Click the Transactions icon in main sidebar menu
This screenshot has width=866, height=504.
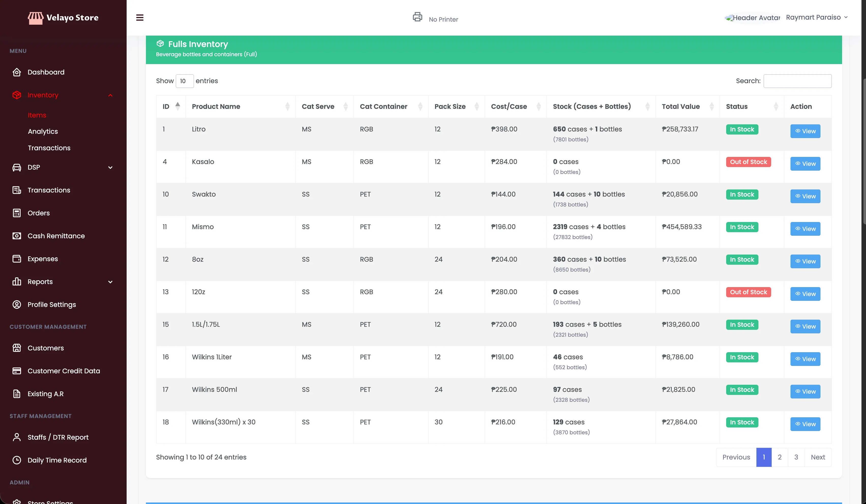tap(17, 190)
